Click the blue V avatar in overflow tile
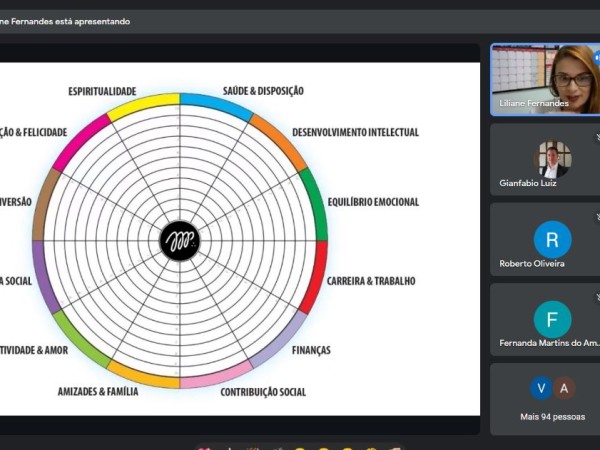This screenshot has width=600, height=450. coord(541,389)
